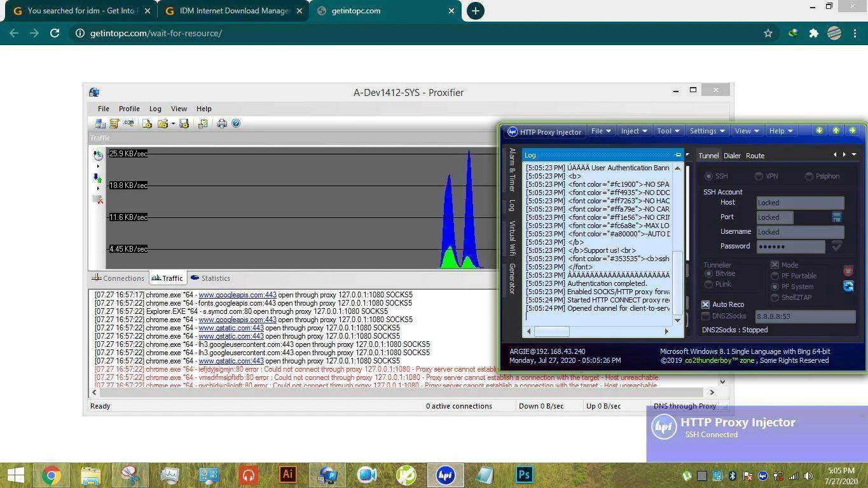Viewport: 868px width, 488px height.
Task: Click the Host input field
Action: pyautogui.click(x=800, y=203)
